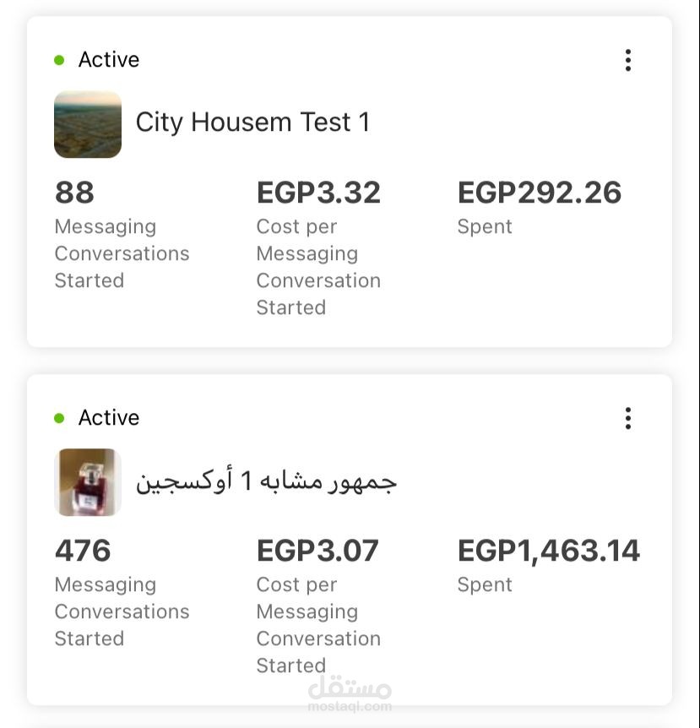Select the City Housem Test 1 campaign title
The image size is (700, 728).
[253, 122]
